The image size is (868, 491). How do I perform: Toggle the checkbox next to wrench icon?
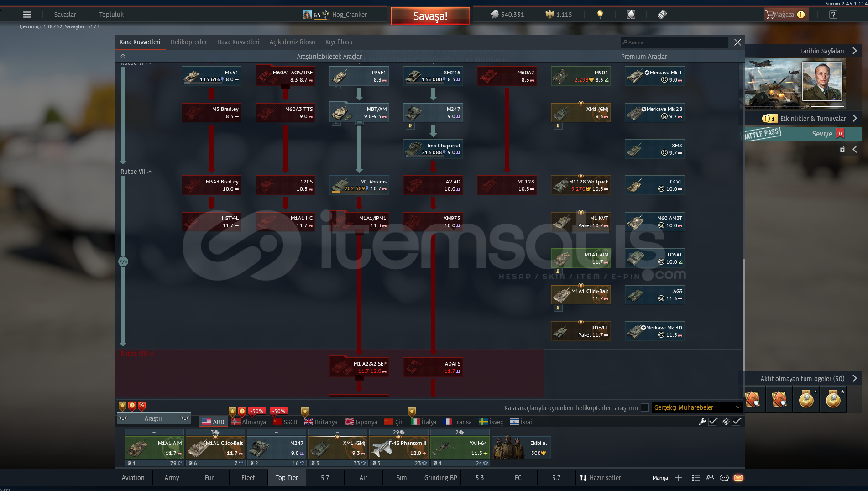click(x=713, y=422)
